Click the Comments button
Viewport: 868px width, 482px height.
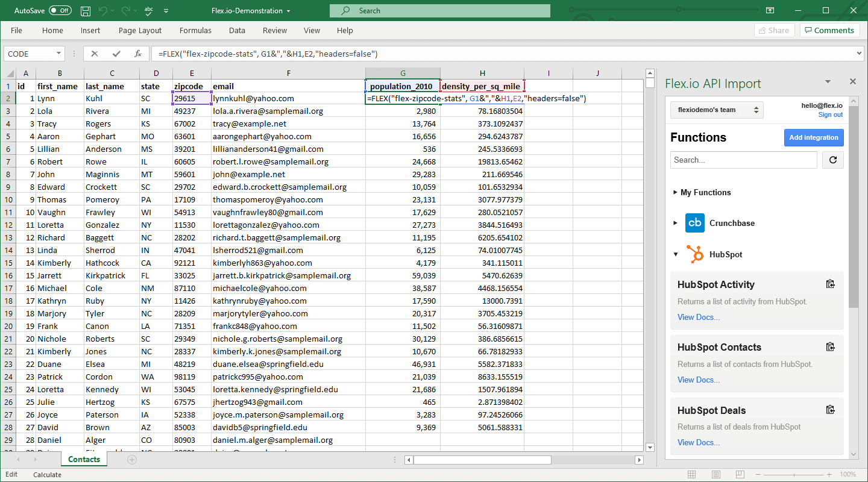tap(829, 30)
